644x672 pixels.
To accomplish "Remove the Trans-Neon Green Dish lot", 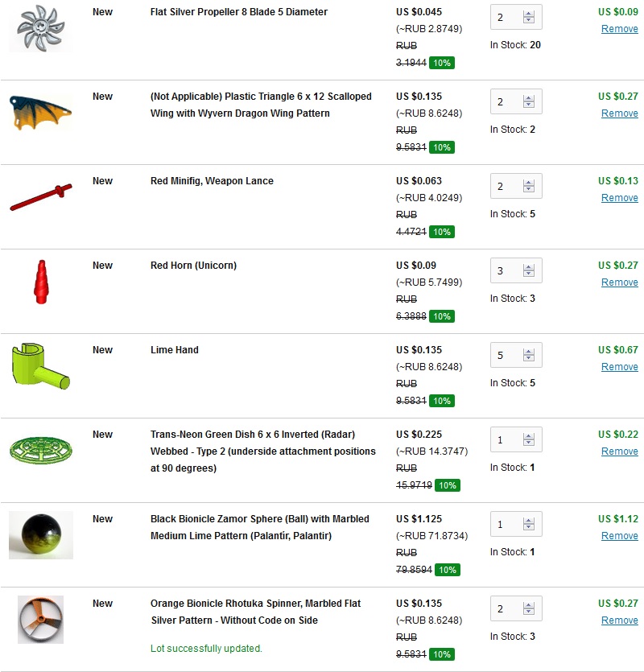I will coord(619,451).
